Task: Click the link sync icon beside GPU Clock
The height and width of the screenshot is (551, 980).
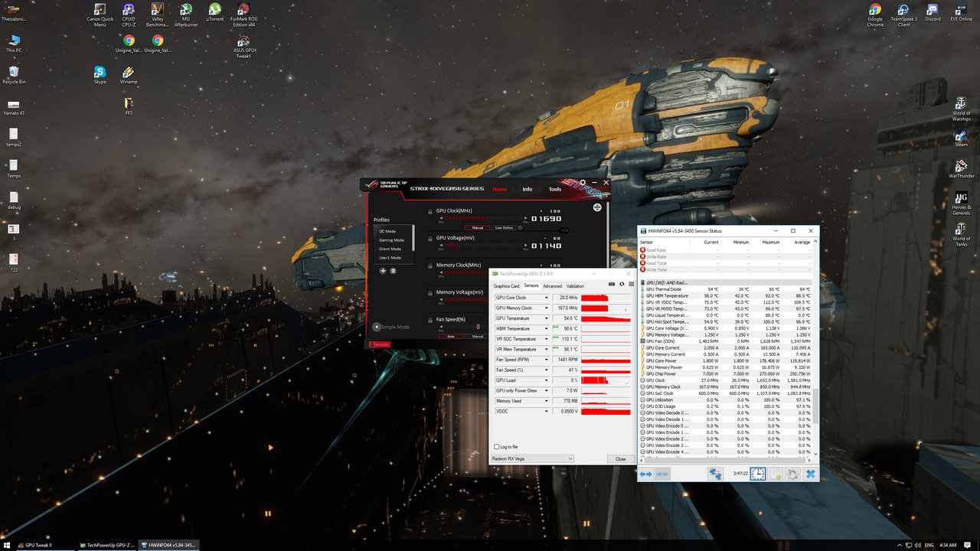Action: click(x=564, y=230)
